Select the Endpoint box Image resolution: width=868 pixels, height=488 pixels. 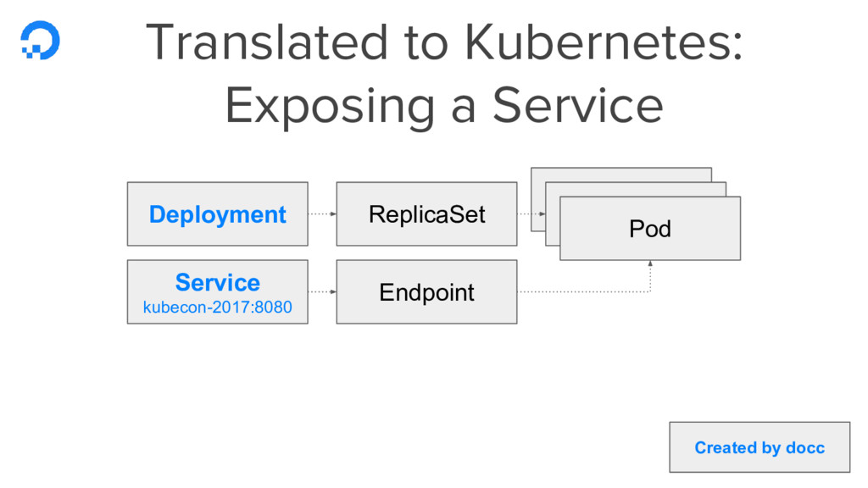point(427,291)
